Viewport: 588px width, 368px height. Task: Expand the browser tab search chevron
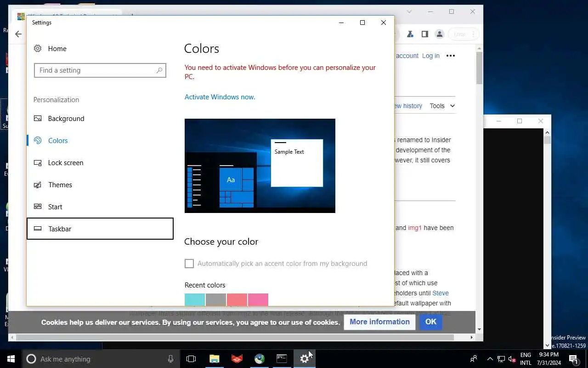tap(409, 11)
